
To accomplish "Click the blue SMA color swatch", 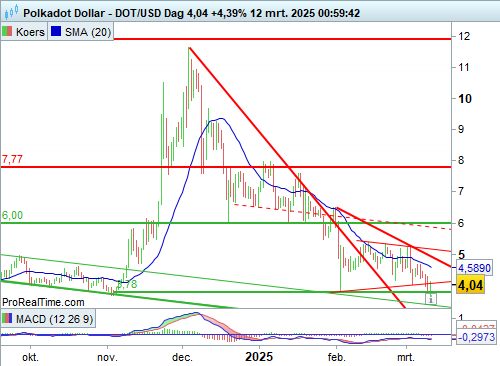I will [56, 32].
